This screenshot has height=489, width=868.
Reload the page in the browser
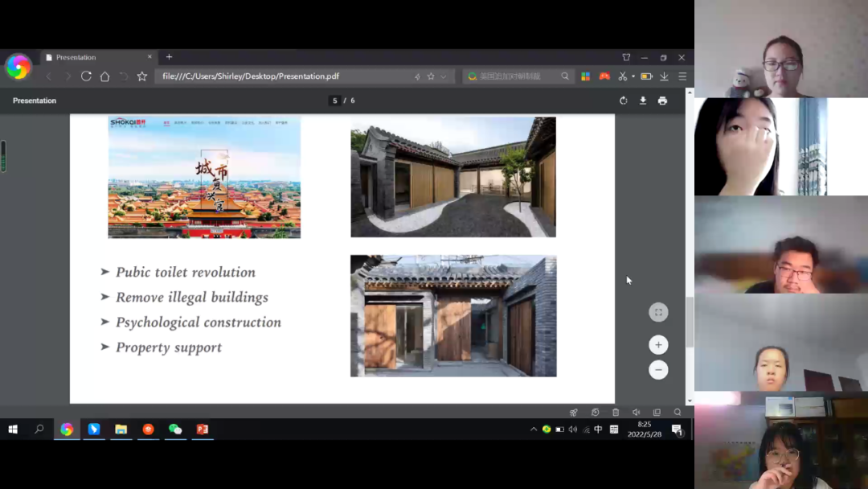tap(86, 76)
